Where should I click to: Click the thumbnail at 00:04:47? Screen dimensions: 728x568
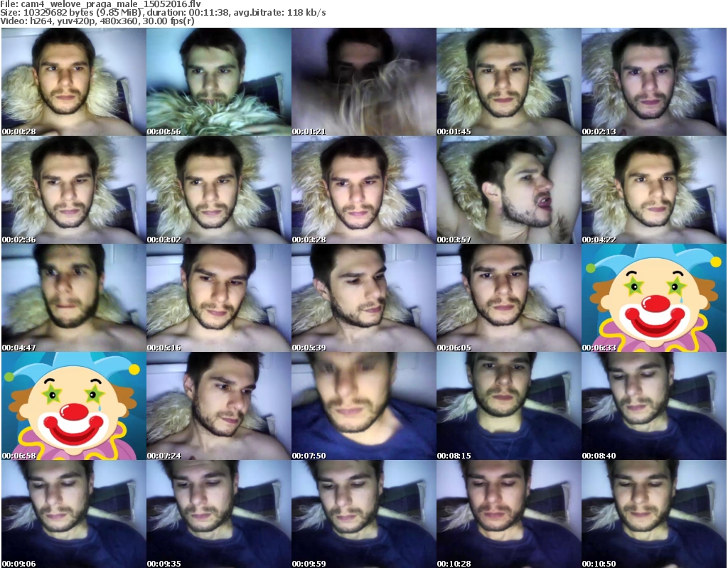click(73, 298)
